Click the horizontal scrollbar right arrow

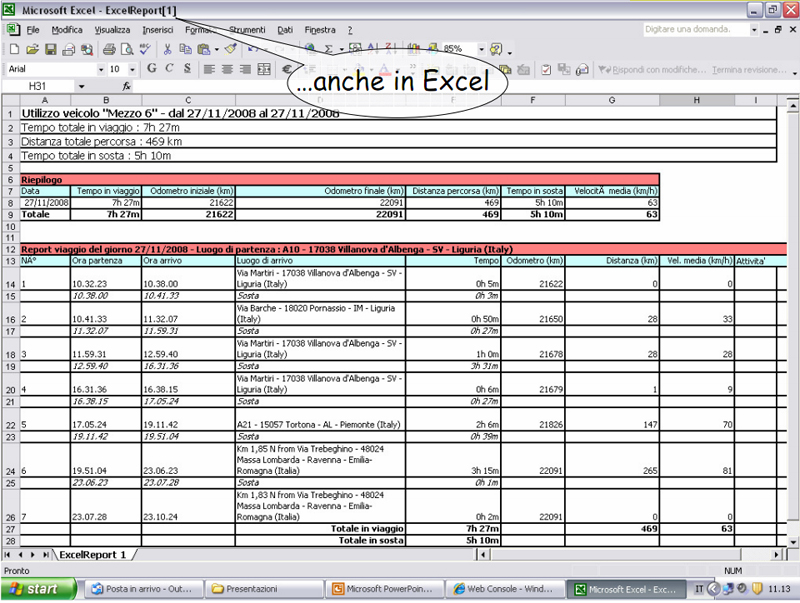click(777, 555)
